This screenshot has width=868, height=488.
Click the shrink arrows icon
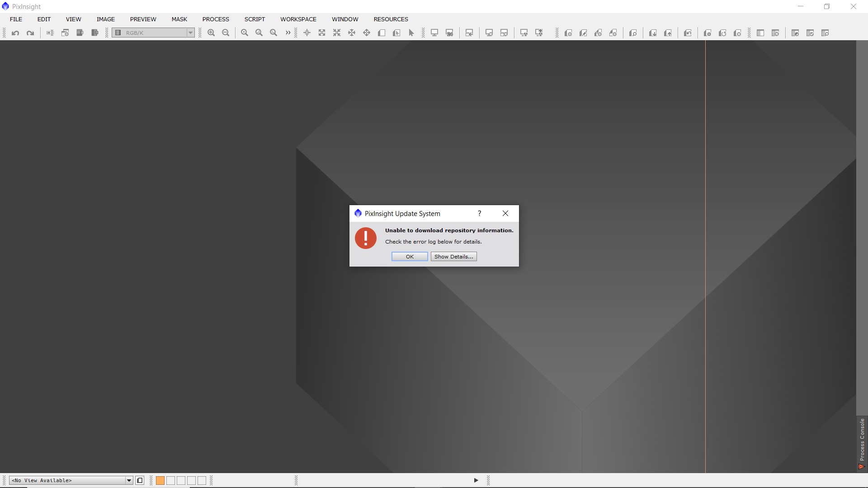click(337, 33)
